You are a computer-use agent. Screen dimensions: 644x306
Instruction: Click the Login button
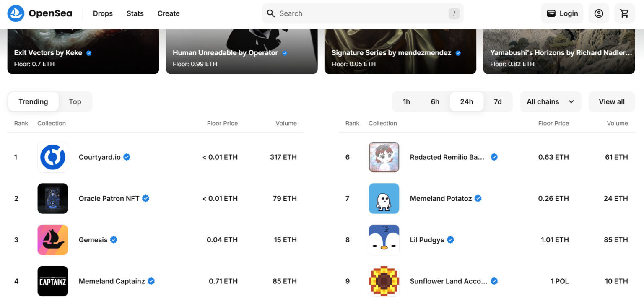click(562, 13)
